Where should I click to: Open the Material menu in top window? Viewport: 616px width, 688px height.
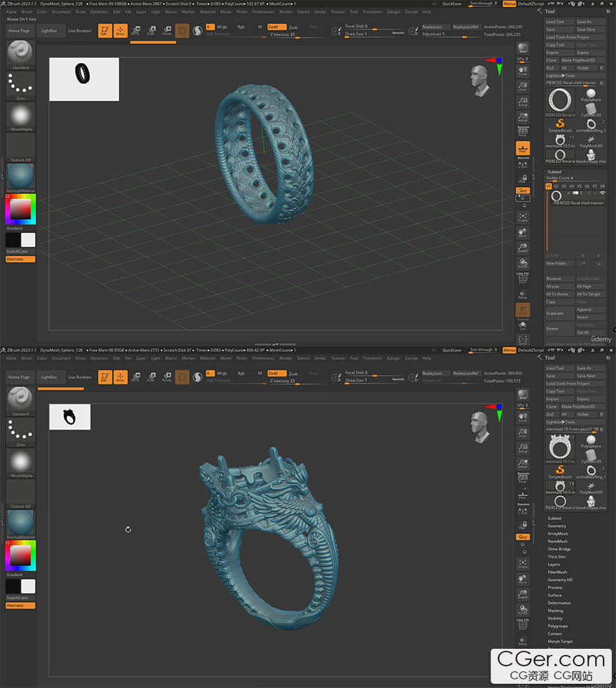tap(207, 12)
